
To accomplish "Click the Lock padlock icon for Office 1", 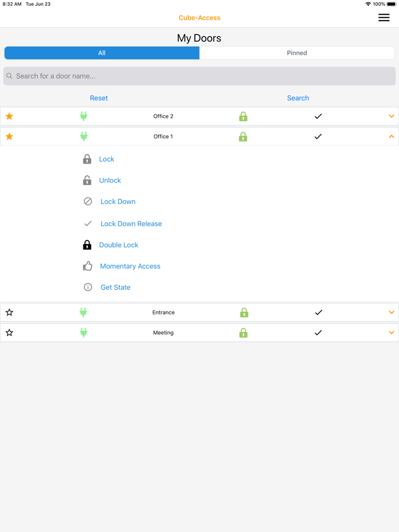I will [87, 159].
